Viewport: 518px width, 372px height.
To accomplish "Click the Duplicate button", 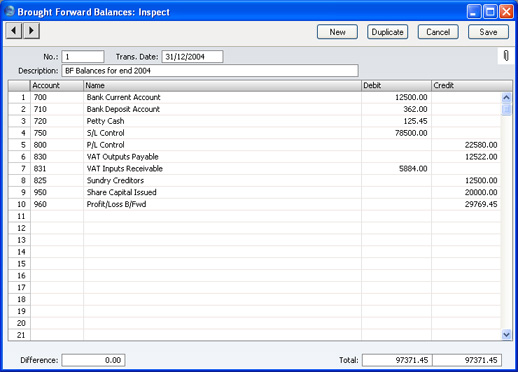I will point(387,32).
